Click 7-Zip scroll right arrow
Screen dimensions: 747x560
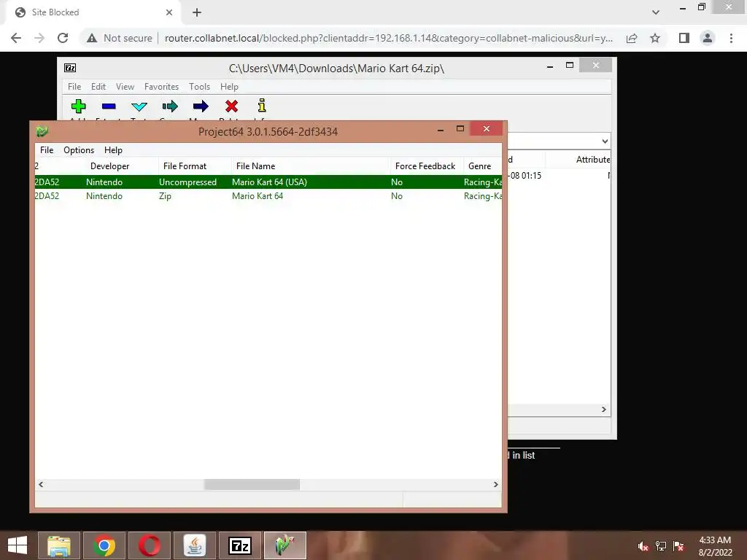(603, 410)
